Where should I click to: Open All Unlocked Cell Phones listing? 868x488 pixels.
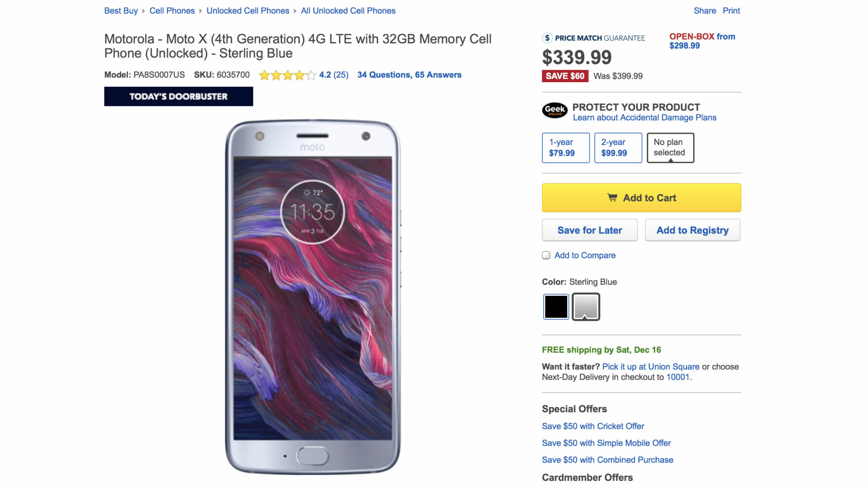[348, 10]
